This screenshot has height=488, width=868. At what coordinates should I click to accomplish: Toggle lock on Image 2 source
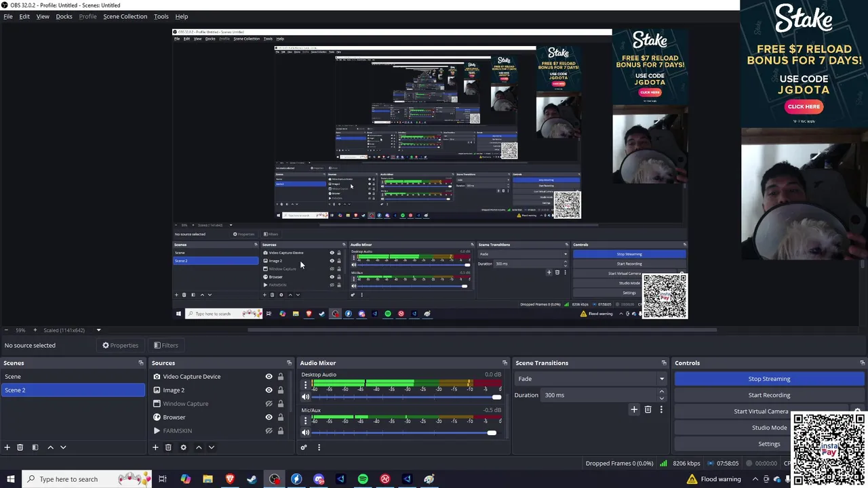[281, 390]
